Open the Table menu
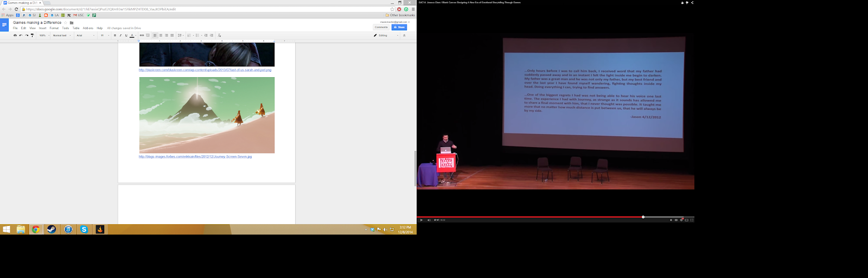 point(76,28)
